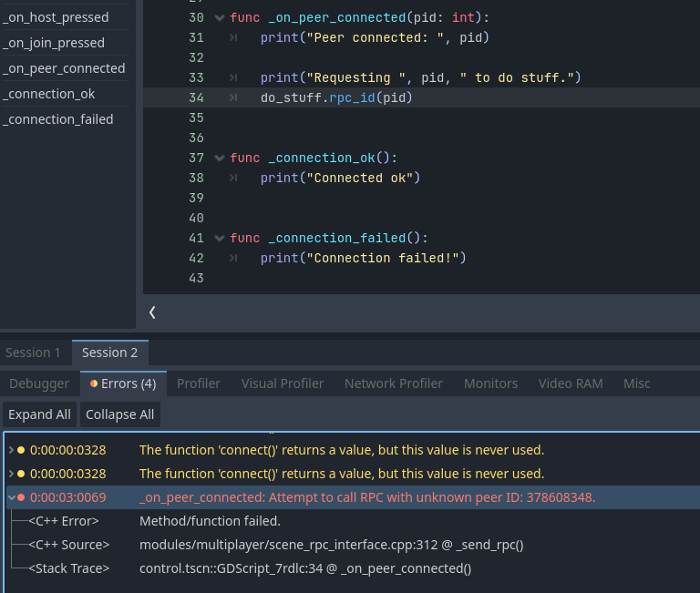The image size is (700, 593).
Task: Fold the _on_peer_connected function at line 30
Action: [x=219, y=18]
